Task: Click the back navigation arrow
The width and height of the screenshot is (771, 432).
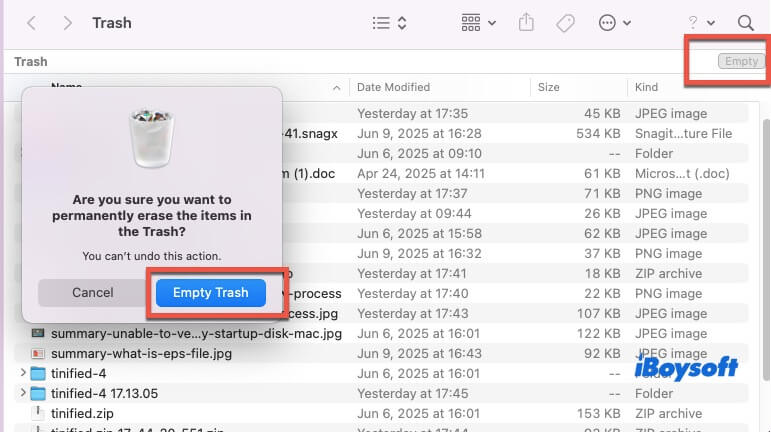Action: (32, 22)
